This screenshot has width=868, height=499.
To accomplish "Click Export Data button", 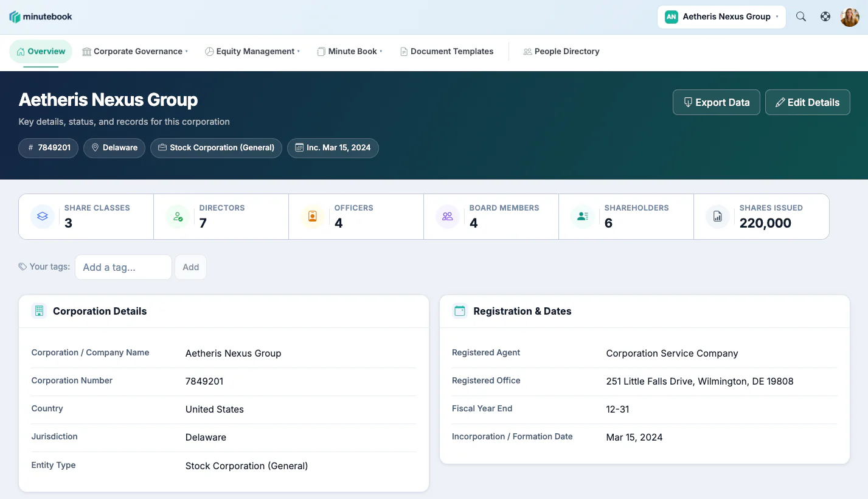I will [x=717, y=102].
